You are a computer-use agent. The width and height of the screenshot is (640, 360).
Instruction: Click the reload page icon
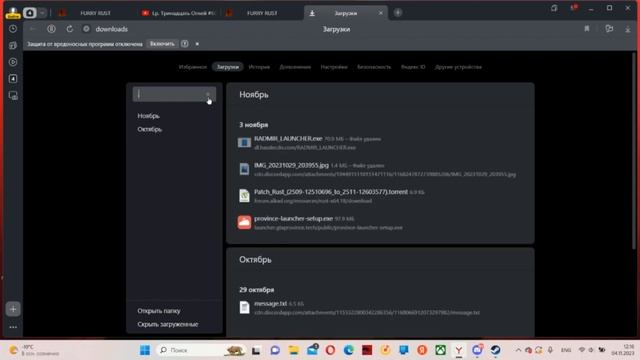[x=70, y=29]
